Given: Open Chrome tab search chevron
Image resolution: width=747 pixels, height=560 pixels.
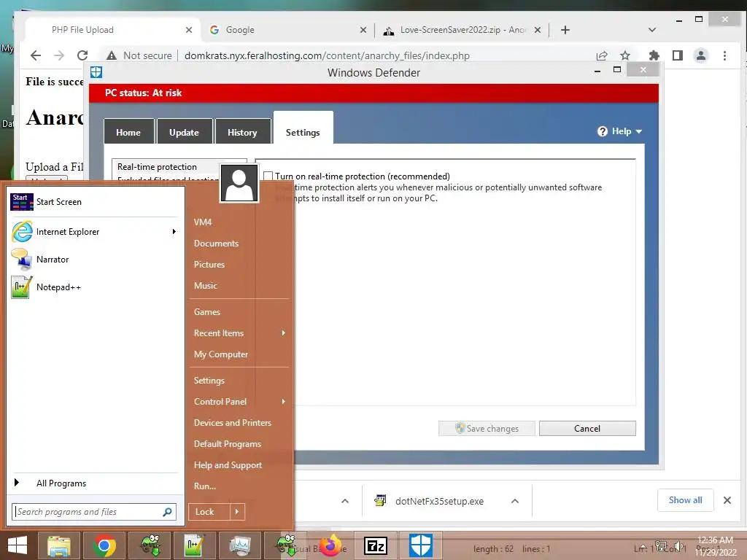Looking at the screenshot, I should pyautogui.click(x=652, y=30).
